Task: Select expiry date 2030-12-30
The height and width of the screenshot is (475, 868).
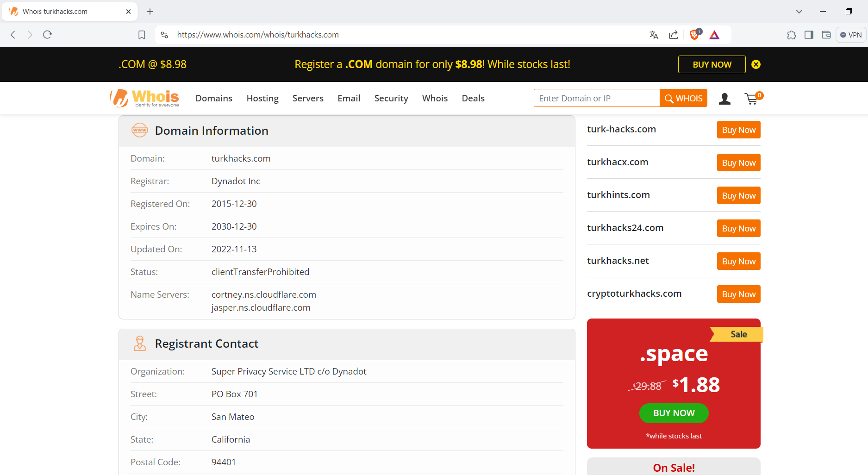Action: tap(234, 226)
